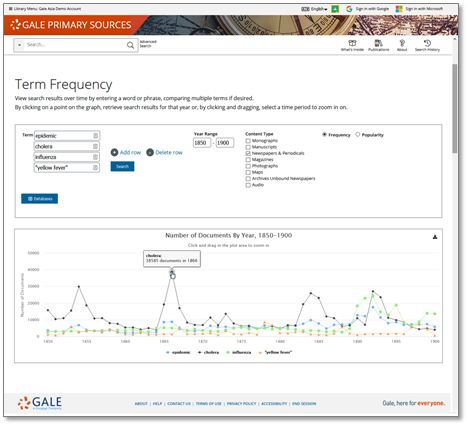The height and width of the screenshot is (426, 468).
Task: Open the English language dropdown
Action: pyautogui.click(x=314, y=9)
